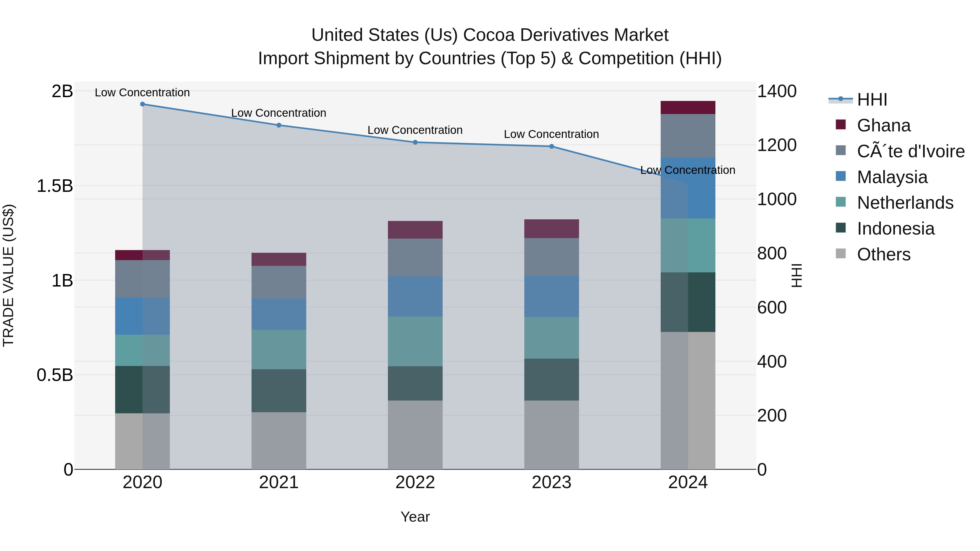Click the Netherlands teal legend swatch
The height and width of the screenshot is (551, 980).
pos(841,202)
